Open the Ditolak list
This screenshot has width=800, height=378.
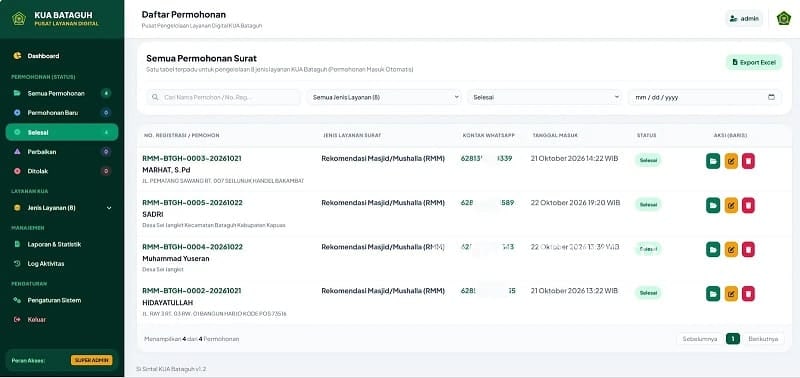[61, 171]
